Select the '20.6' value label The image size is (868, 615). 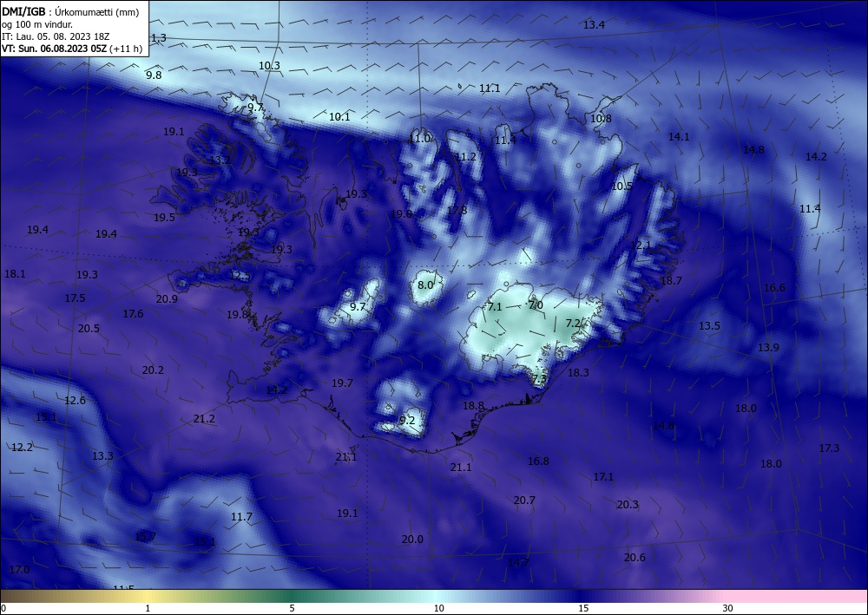point(635,558)
